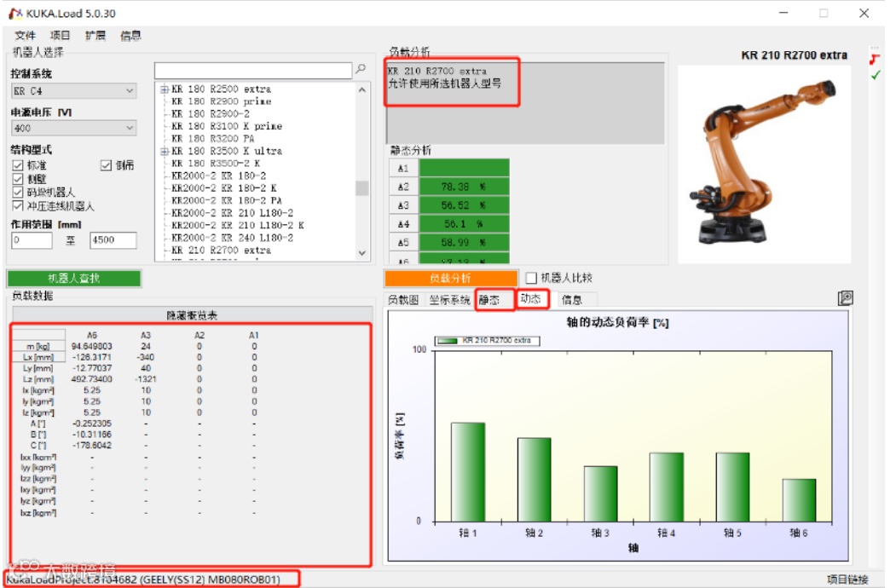Viewport: 890px width, 588px height.
Task: Click the 轴 6 bar in the dynamic chart
Action: coord(799,500)
